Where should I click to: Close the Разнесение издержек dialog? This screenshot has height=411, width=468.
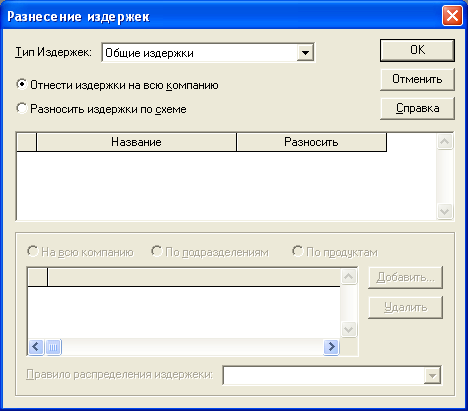(452, 16)
